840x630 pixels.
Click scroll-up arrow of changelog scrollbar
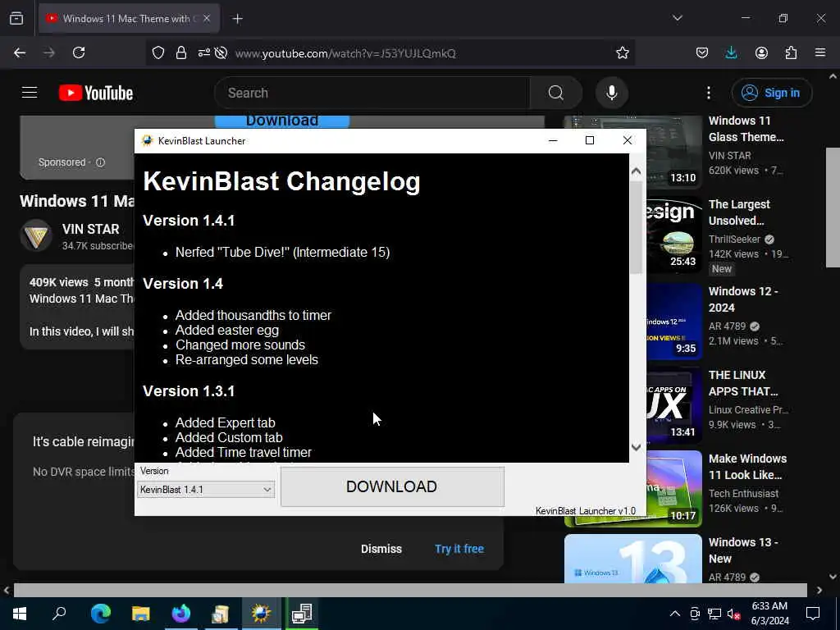click(636, 172)
